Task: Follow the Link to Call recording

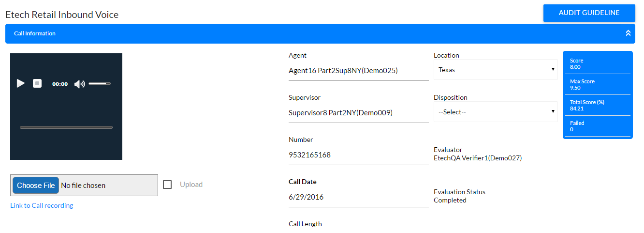Action: [x=42, y=205]
